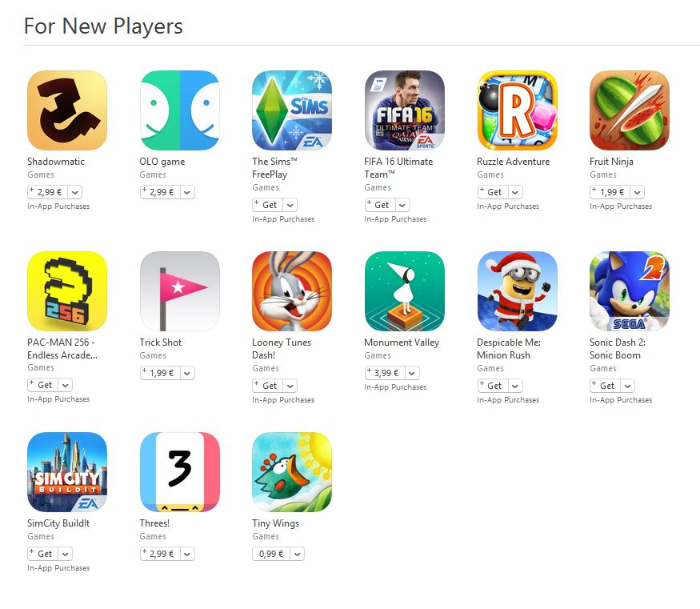The width and height of the screenshot is (700, 609).
Task: Select The Sims FreePlay icon
Action: pyautogui.click(x=292, y=110)
